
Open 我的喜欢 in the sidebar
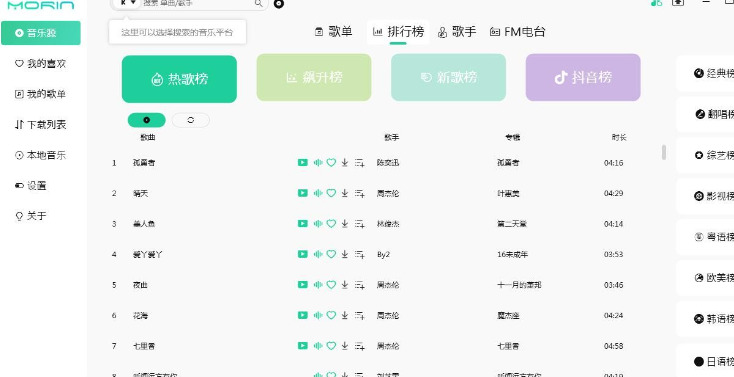point(40,64)
